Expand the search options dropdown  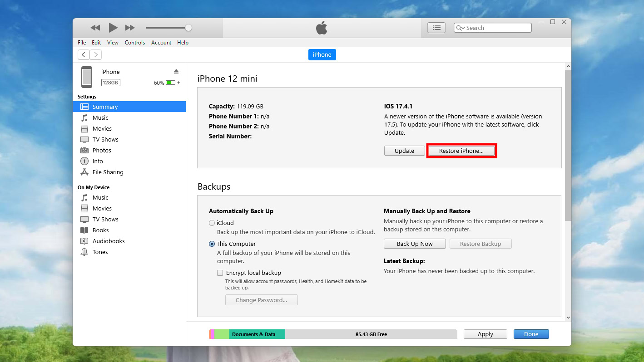(460, 28)
